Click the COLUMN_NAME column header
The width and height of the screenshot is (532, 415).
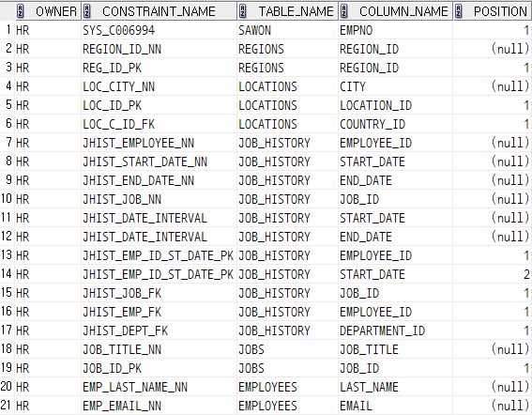396,11
